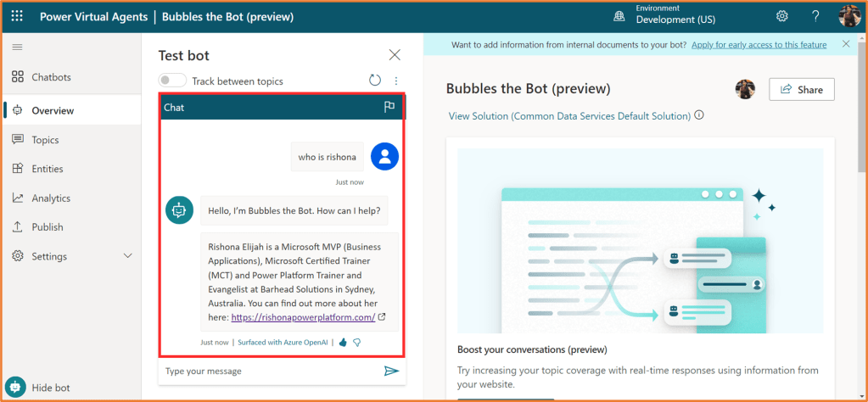Open the app launcher waffle icon

tap(18, 16)
